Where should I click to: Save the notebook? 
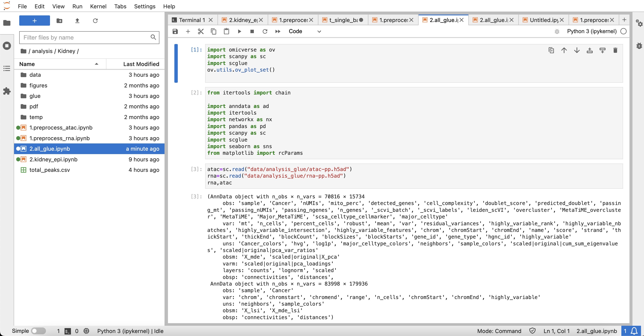click(x=175, y=31)
